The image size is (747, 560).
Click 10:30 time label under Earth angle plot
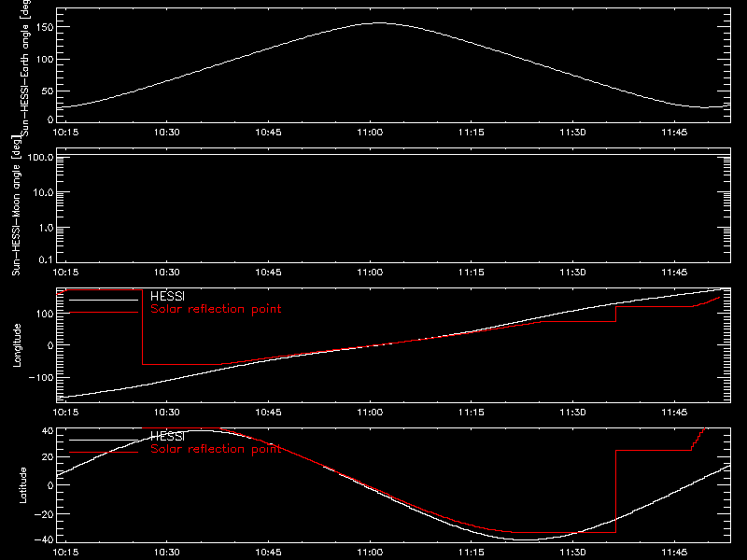coord(167,132)
